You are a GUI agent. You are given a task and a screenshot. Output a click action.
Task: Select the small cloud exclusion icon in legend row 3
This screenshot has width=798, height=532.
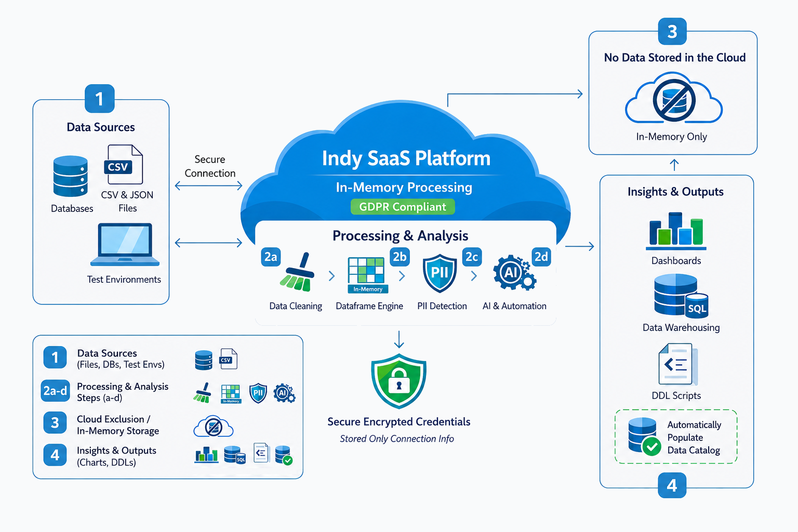click(214, 427)
